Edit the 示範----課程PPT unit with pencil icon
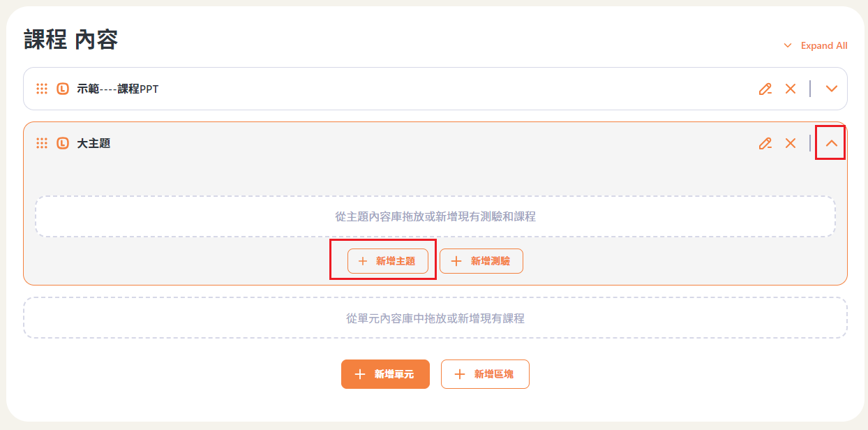The width and height of the screenshot is (868, 430). click(765, 89)
